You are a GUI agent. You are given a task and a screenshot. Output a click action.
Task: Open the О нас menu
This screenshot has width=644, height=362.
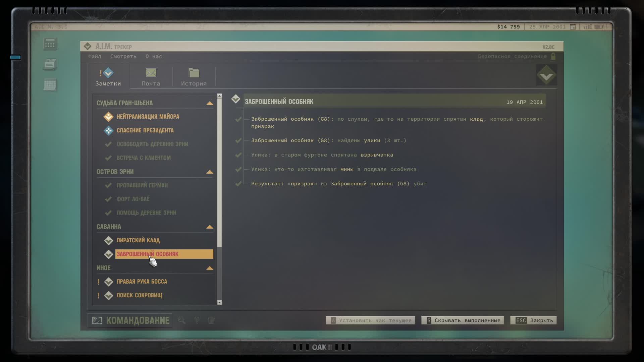coord(154,56)
